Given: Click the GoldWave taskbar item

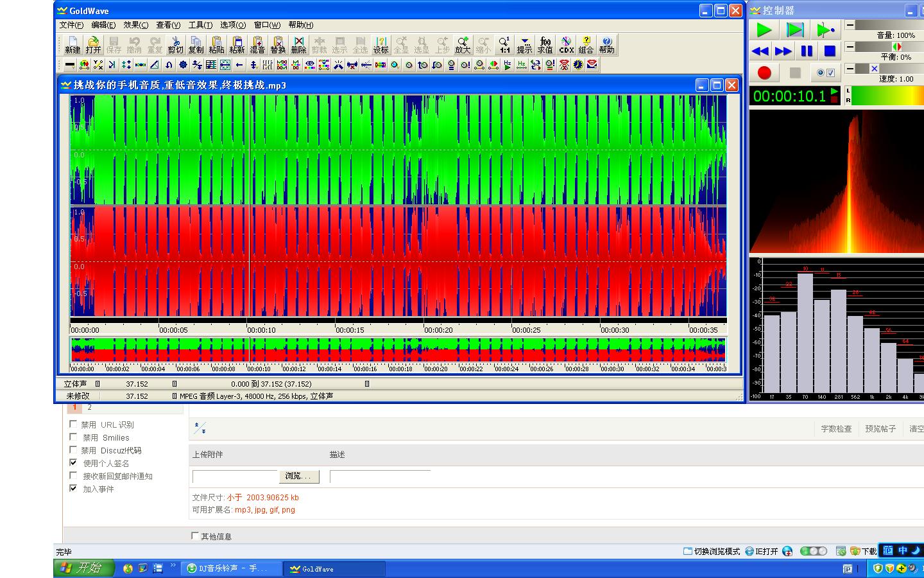Looking at the screenshot, I should pos(334,568).
